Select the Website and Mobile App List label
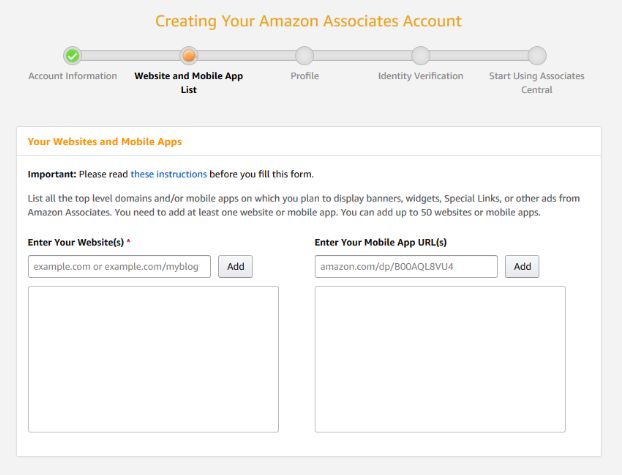The width and height of the screenshot is (622, 475). (x=188, y=82)
